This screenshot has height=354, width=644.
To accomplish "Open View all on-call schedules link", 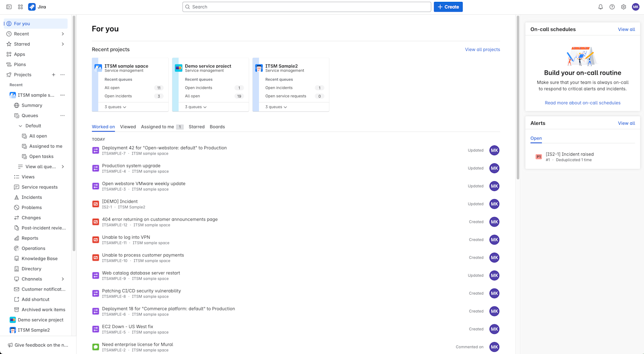I will 626,29.
